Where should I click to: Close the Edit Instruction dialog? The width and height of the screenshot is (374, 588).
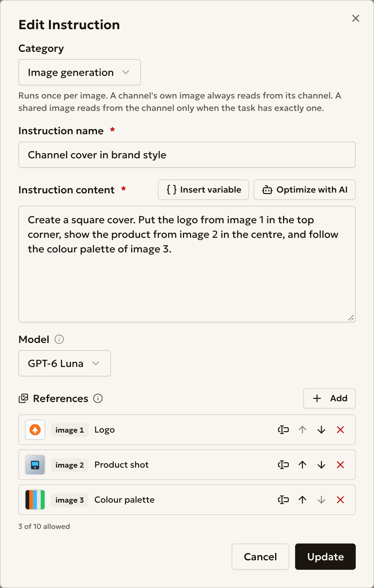355,18
